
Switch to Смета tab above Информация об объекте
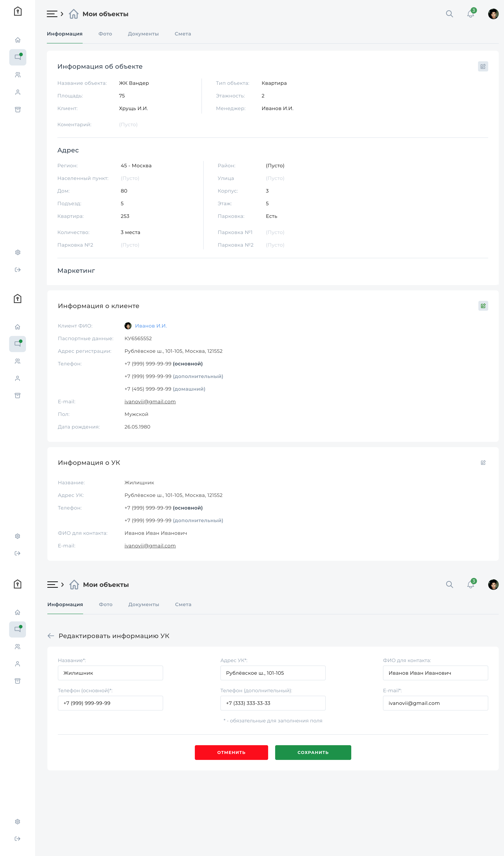(183, 34)
